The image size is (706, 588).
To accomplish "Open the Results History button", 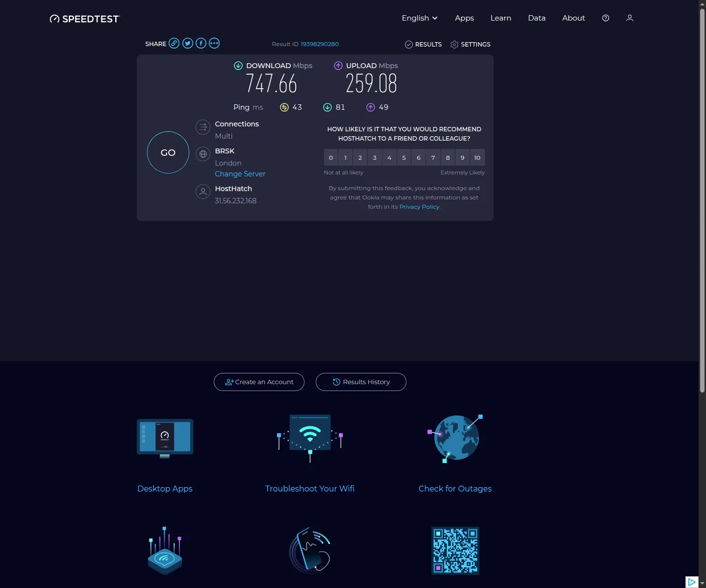I will (x=361, y=382).
